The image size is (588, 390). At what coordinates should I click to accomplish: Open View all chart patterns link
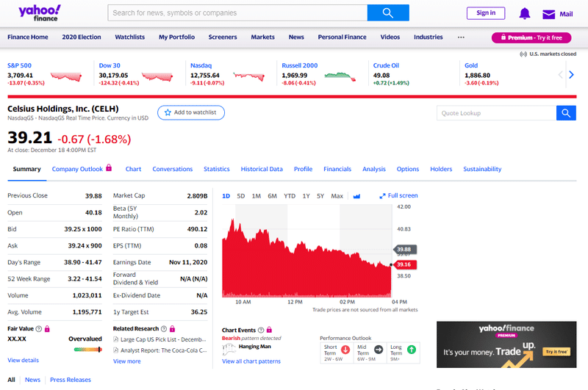coord(251,361)
